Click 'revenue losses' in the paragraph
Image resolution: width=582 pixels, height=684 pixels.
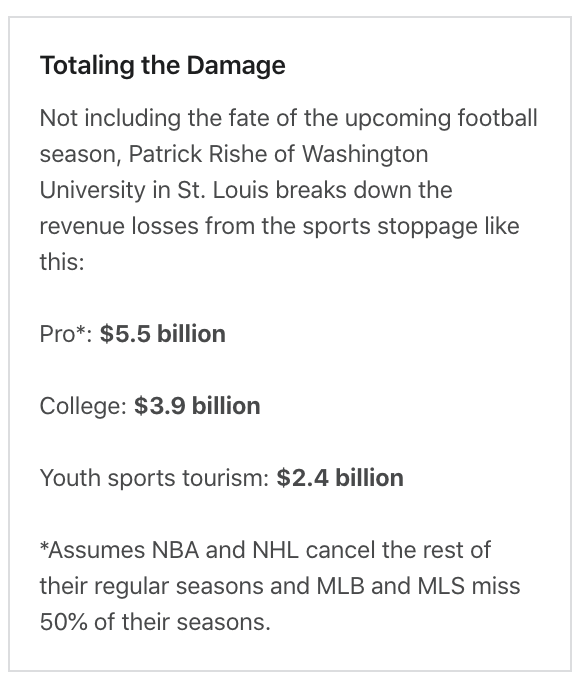click(119, 226)
